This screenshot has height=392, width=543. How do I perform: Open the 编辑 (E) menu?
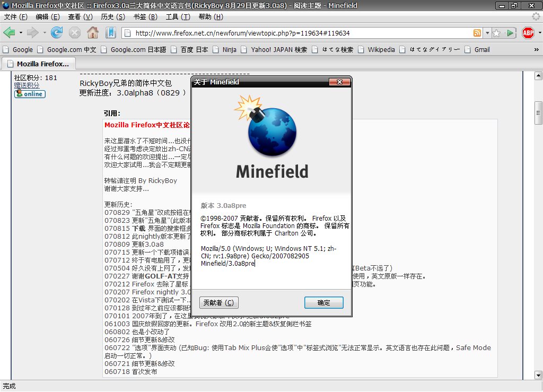48,16
